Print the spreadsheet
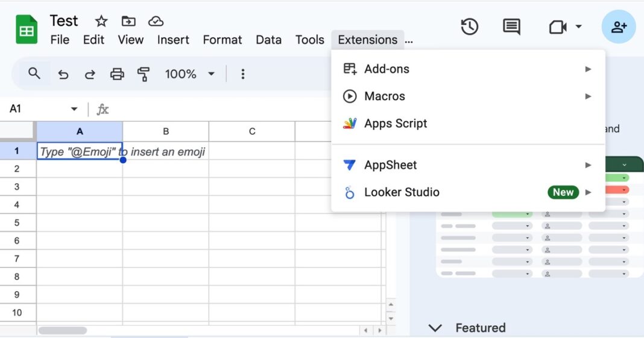The image size is (644, 338). 117,74
